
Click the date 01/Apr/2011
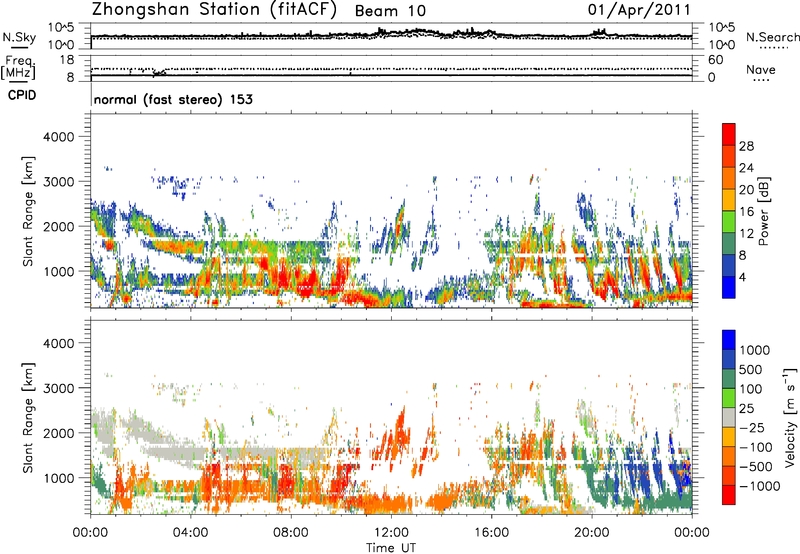639,9
